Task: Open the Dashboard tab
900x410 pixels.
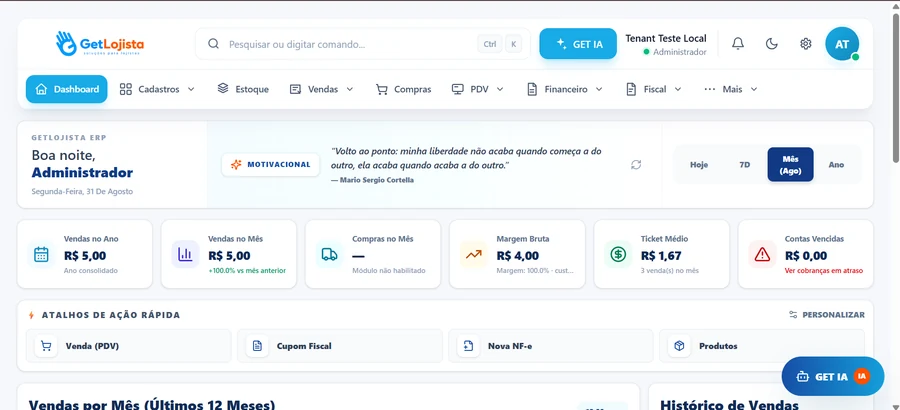Action: tap(67, 89)
